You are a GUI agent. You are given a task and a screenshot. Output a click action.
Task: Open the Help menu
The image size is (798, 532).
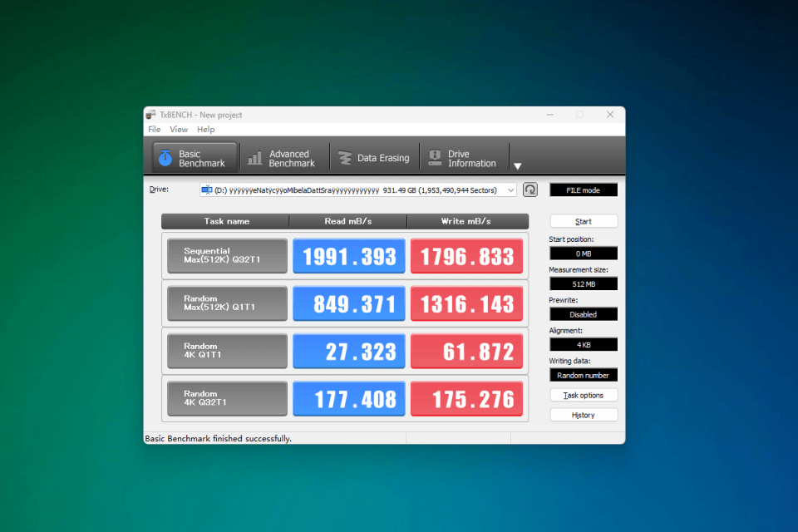(205, 130)
